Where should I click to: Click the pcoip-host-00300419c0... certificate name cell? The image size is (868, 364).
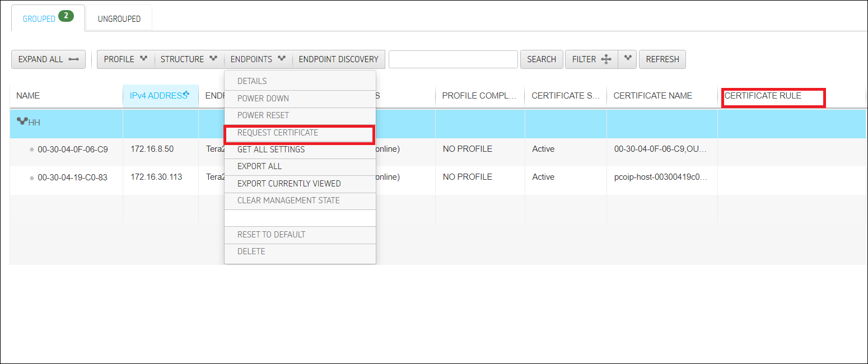(661, 176)
